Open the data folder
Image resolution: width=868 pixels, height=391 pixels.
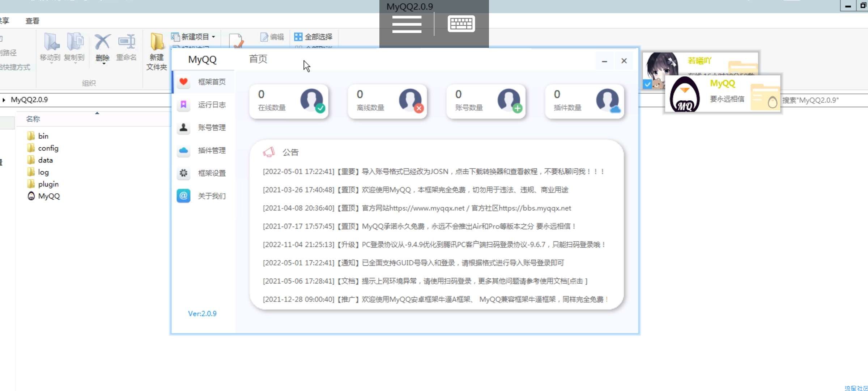[40, 160]
